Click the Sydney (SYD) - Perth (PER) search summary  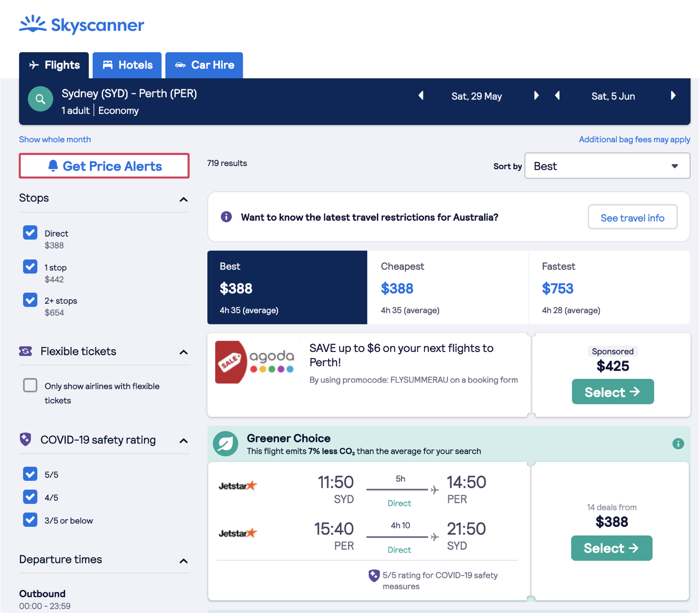[129, 93]
